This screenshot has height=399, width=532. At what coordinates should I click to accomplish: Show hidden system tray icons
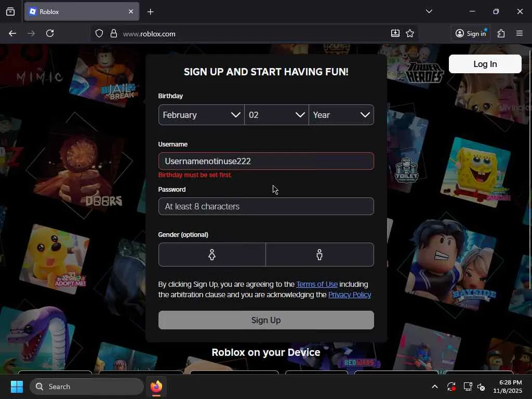point(435,387)
